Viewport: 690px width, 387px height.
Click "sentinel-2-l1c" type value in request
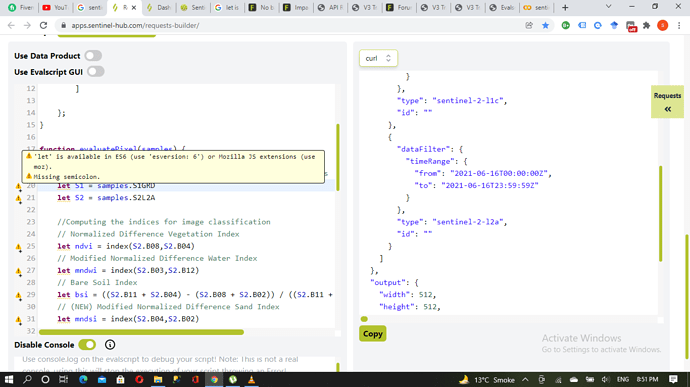tap(467, 101)
